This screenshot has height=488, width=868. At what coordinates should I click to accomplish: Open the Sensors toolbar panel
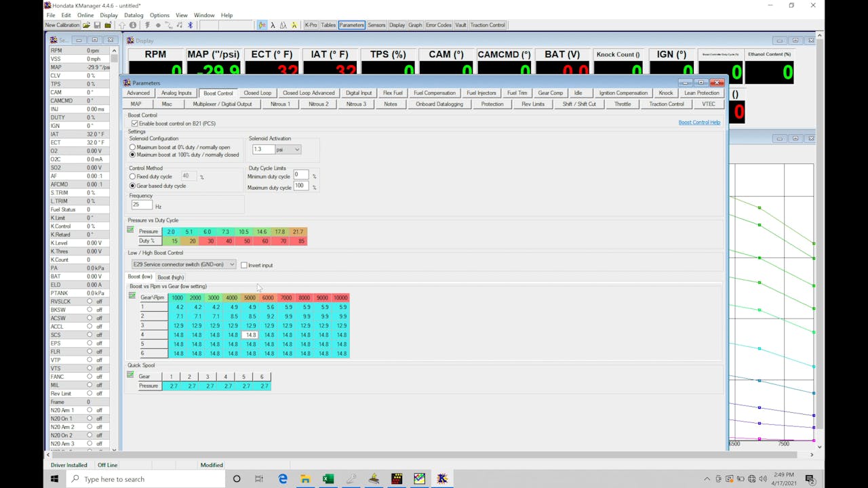(376, 25)
